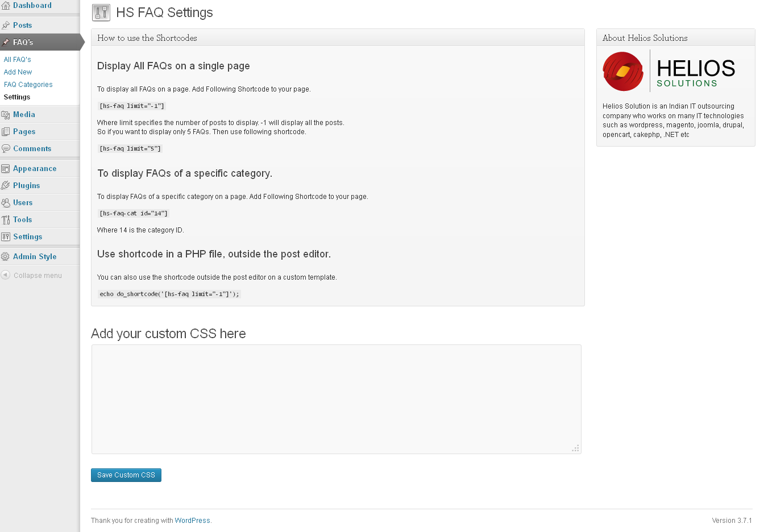The width and height of the screenshot is (764, 532).
Task: Open the FAQ's menu section
Action: click(23, 43)
